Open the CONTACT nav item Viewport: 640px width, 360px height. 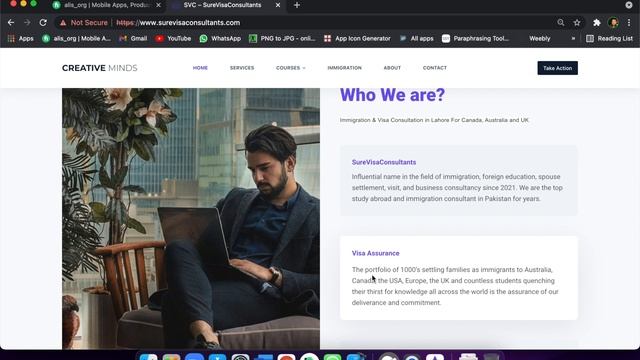click(x=435, y=68)
